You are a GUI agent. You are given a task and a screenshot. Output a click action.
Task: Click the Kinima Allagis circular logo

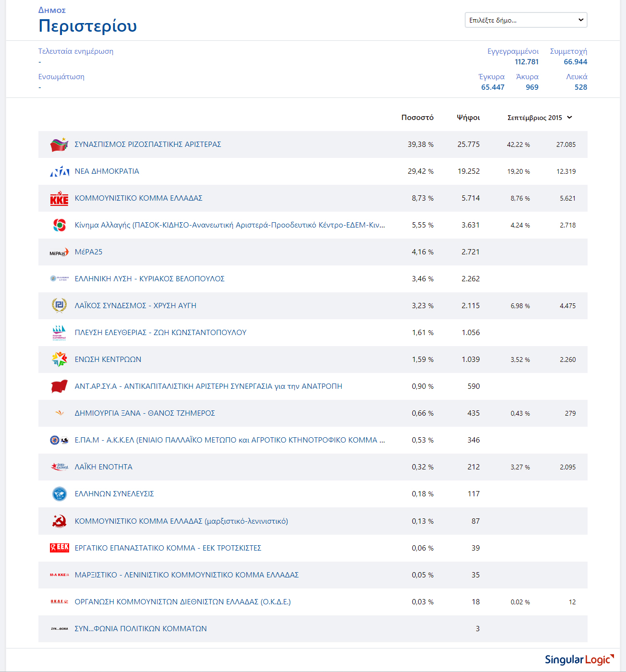click(x=59, y=225)
